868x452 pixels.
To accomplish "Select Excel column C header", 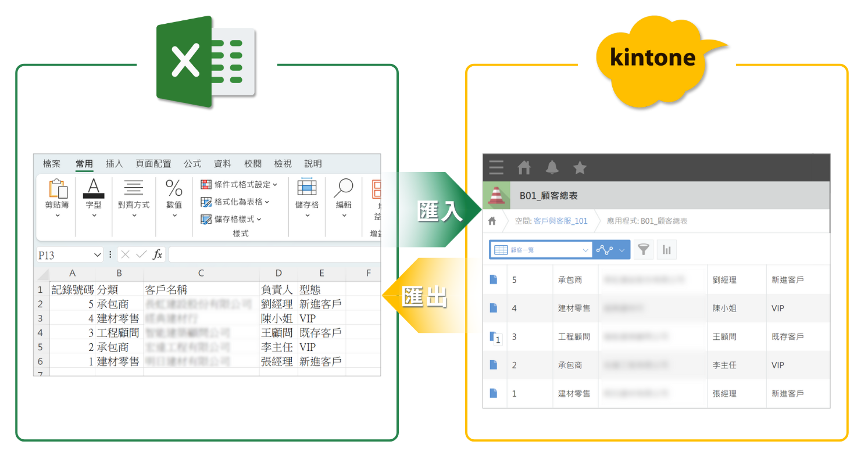I will click(201, 273).
